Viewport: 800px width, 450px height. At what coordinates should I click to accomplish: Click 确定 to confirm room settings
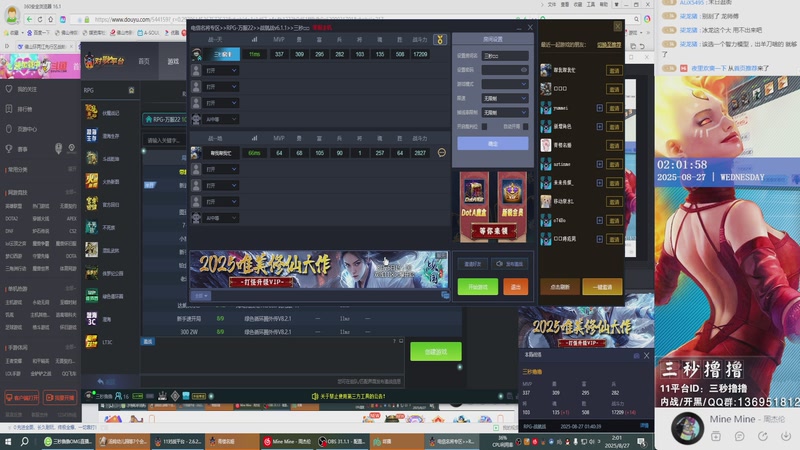click(x=492, y=144)
